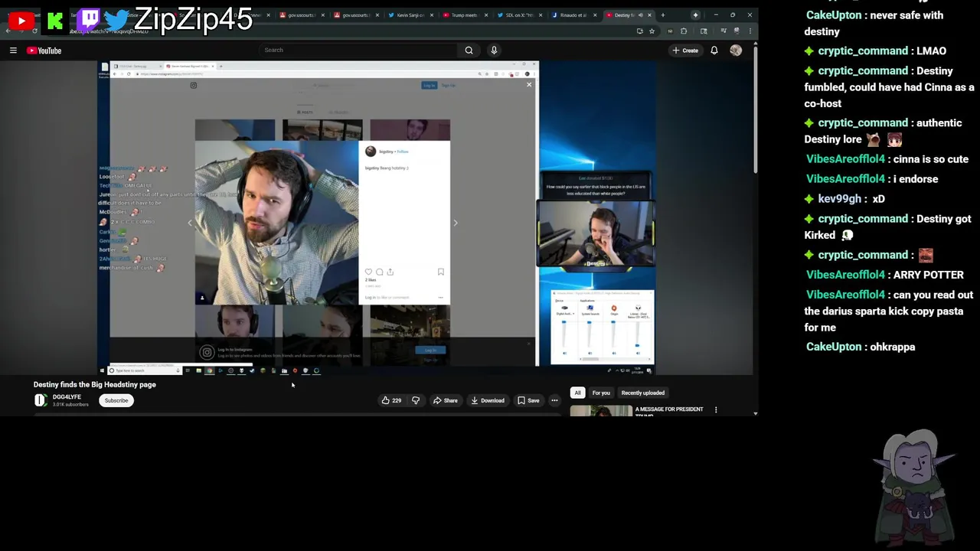Image resolution: width=980 pixels, height=551 pixels.
Task: Click chat message 'ARRY POTTER'
Action: tap(885, 275)
